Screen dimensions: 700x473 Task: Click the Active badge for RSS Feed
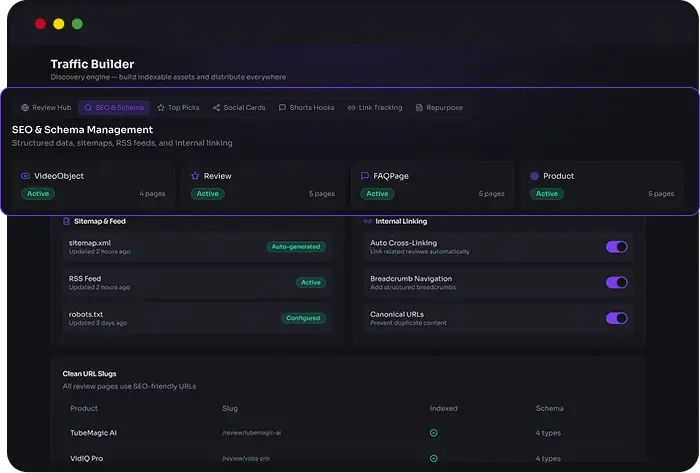[311, 282]
